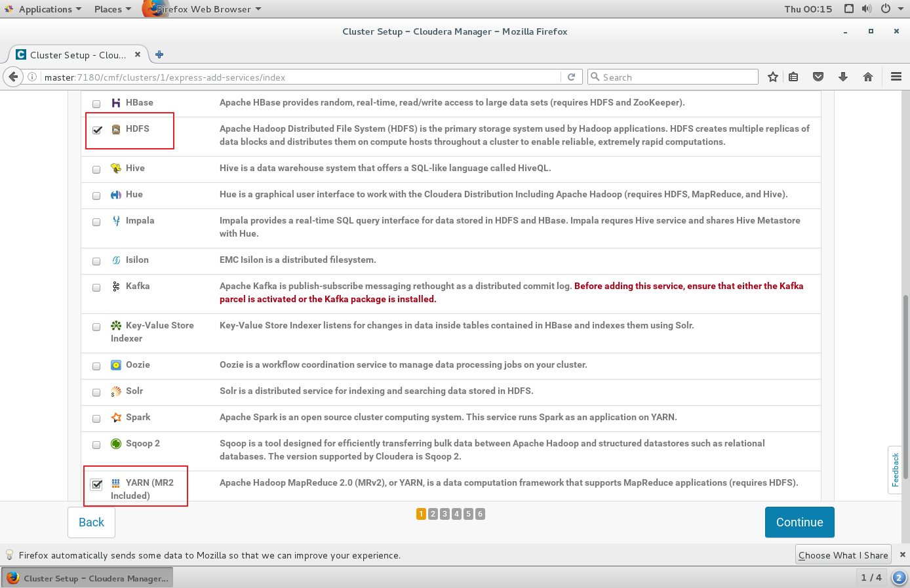Screen dimensions: 910x588
Task: Enable the Hive checkbox
Action: tap(96, 169)
